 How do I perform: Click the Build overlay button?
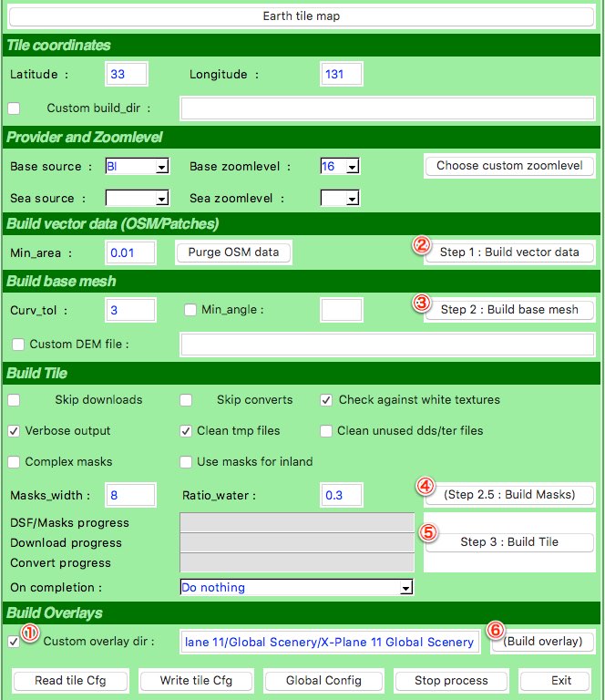542,641
